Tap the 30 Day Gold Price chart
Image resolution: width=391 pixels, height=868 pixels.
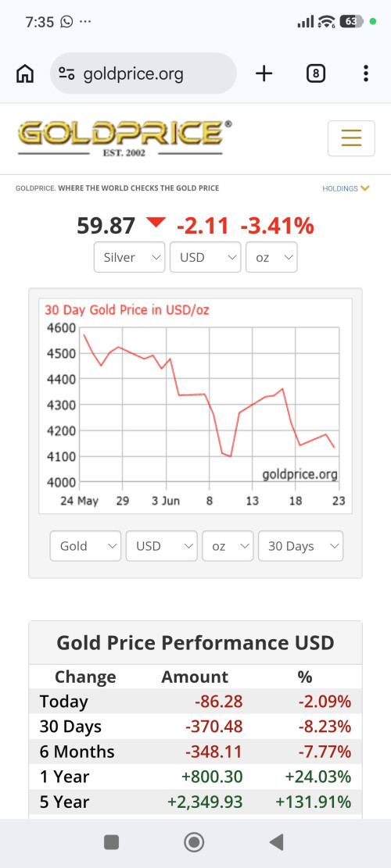point(195,405)
